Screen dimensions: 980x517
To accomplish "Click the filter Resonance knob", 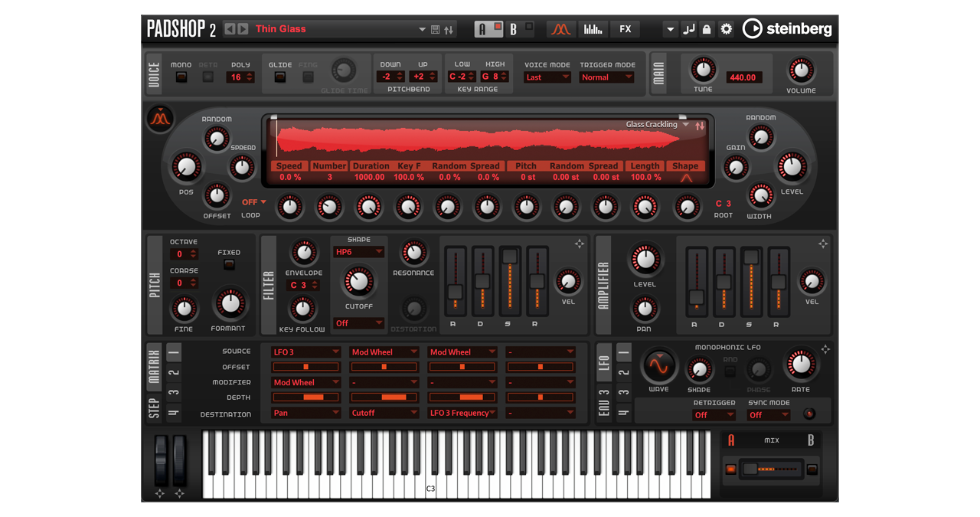I will pos(413,253).
